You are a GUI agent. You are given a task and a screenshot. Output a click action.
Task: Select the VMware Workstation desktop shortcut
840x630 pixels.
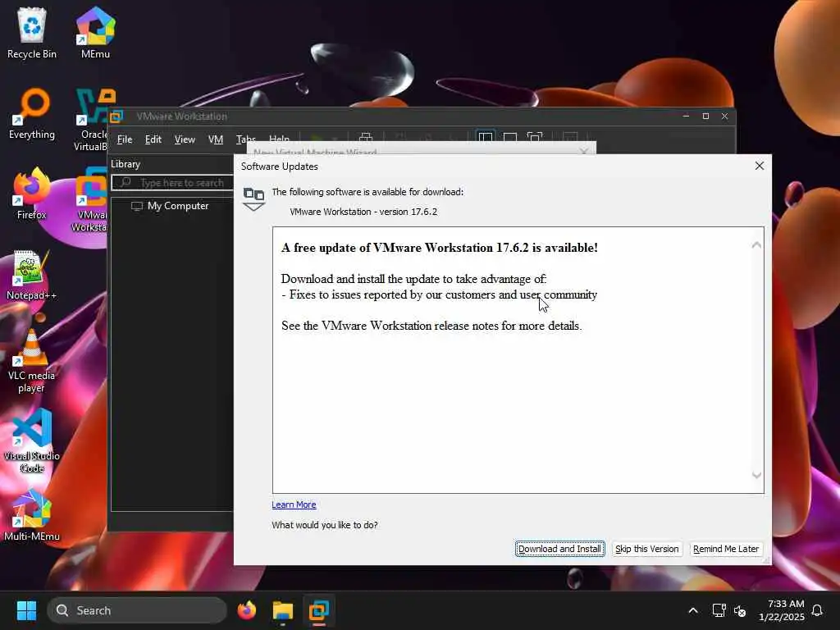(x=89, y=200)
